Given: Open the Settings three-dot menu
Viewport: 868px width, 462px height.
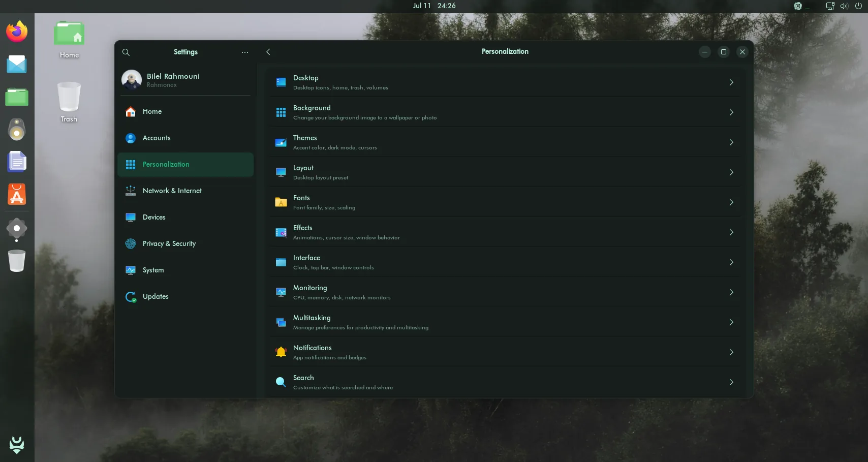Looking at the screenshot, I should coord(245,52).
